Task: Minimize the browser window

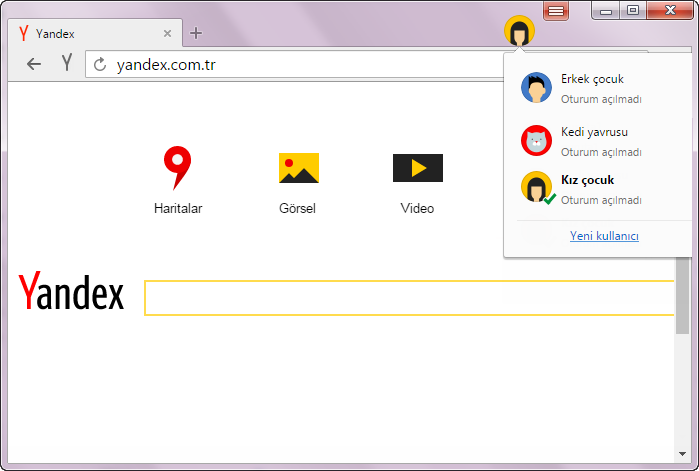Action: [x=605, y=11]
